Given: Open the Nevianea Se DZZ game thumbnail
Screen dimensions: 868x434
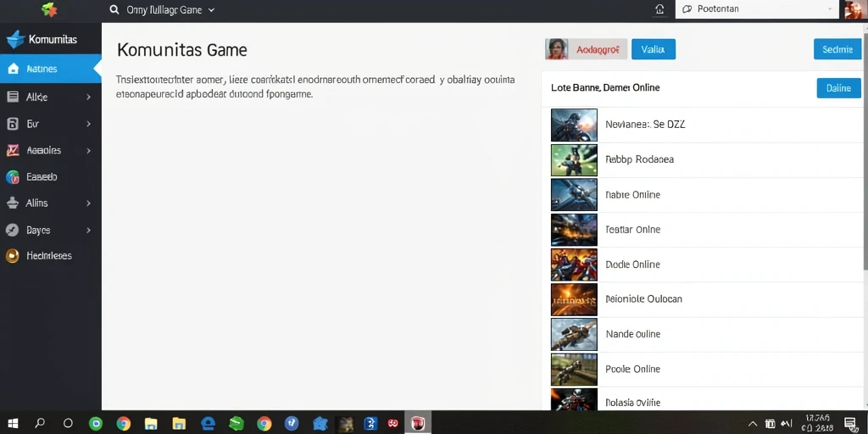Looking at the screenshot, I should pyautogui.click(x=574, y=125).
